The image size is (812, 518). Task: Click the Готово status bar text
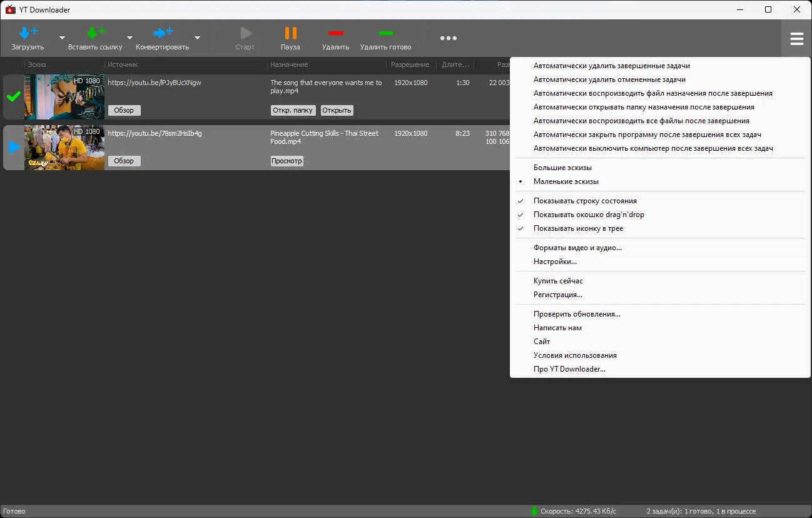[14, 511]
